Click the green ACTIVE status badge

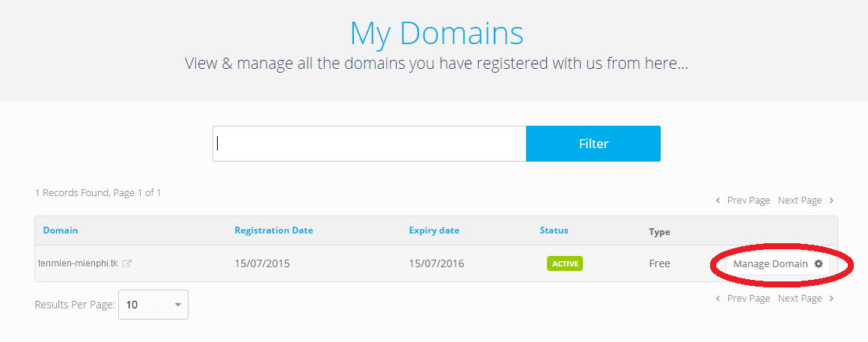(565, 264)
